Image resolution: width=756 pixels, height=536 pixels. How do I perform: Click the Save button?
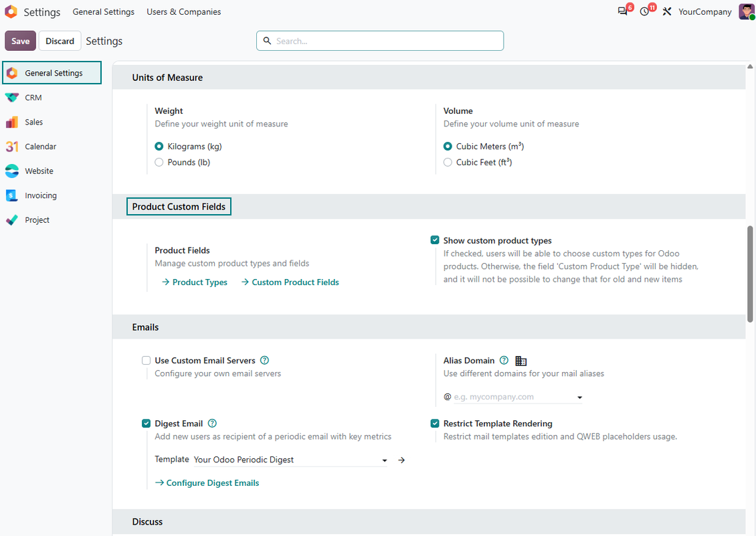click(20, 41)
